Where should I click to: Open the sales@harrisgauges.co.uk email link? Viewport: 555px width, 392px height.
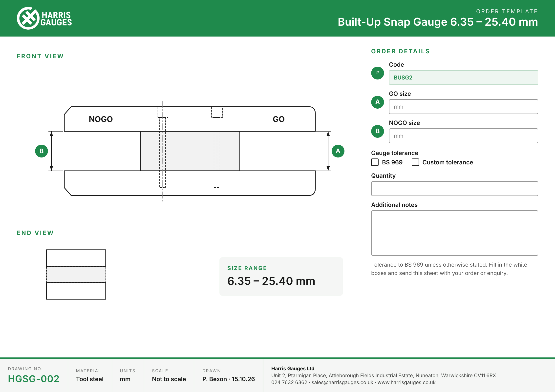point(342,382)
